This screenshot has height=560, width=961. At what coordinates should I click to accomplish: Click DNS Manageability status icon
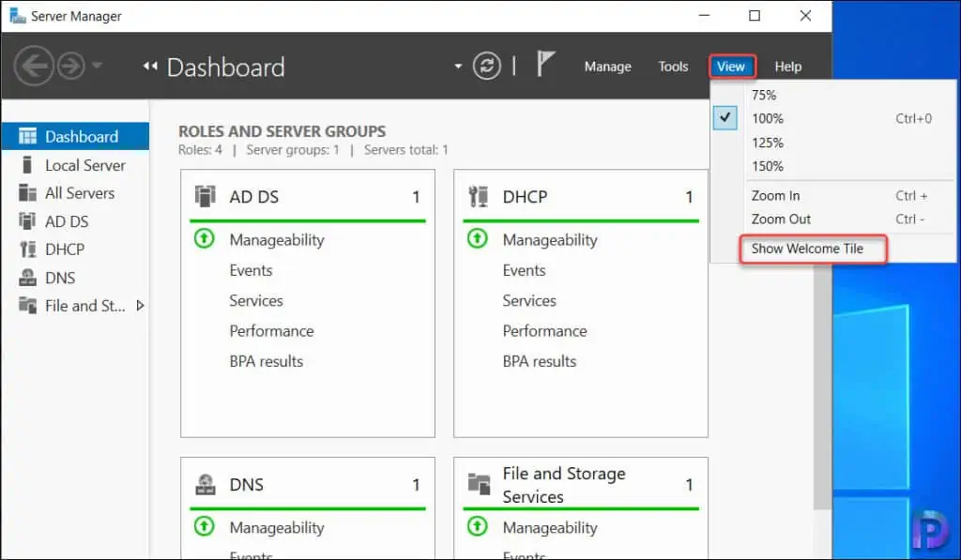(x=204, y=526)
